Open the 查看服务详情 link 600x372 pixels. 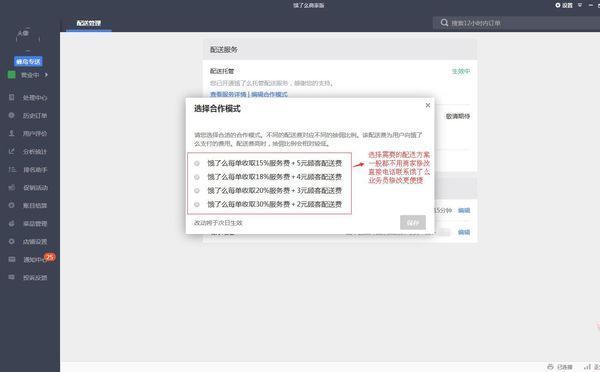(x=228, y=94)
